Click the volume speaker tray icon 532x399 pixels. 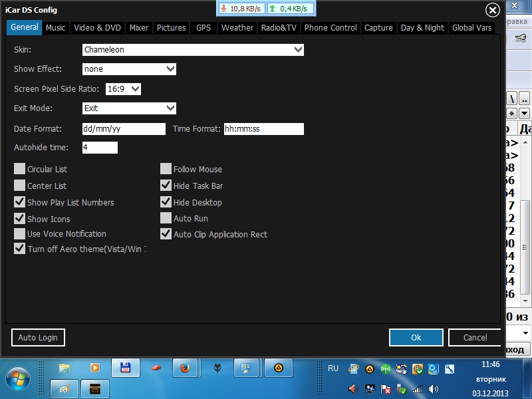tap(434, 388)
